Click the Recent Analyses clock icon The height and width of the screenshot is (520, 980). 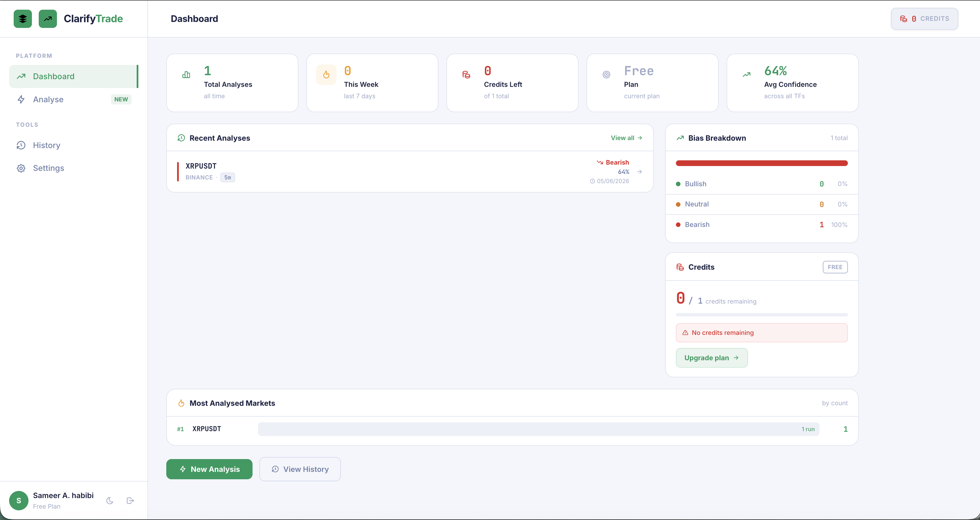181,138
